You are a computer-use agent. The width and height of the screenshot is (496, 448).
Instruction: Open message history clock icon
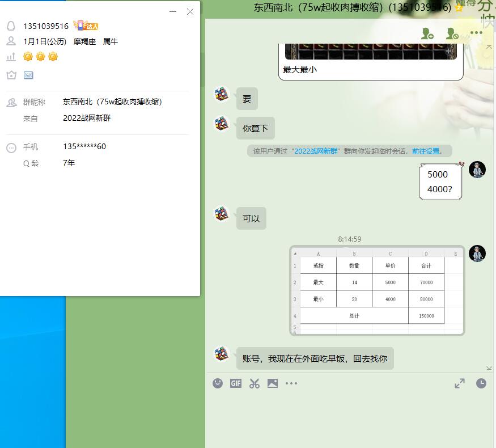481,383
